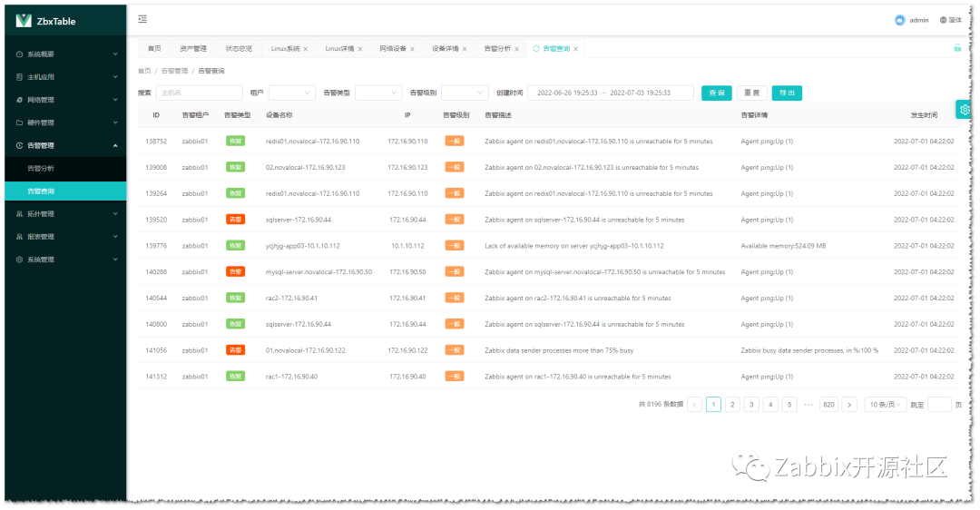Click the 简体 language globe icon

(x=943, y=20)
